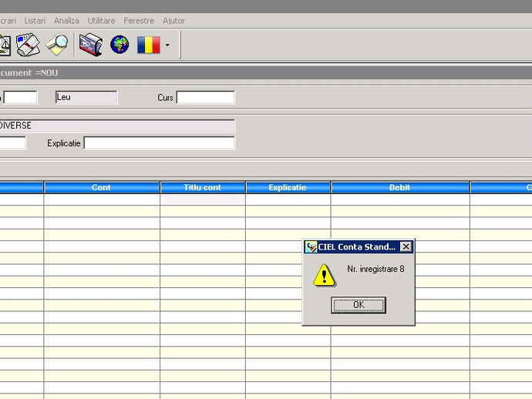Click the DIVERSE journal field

(117, 126)
